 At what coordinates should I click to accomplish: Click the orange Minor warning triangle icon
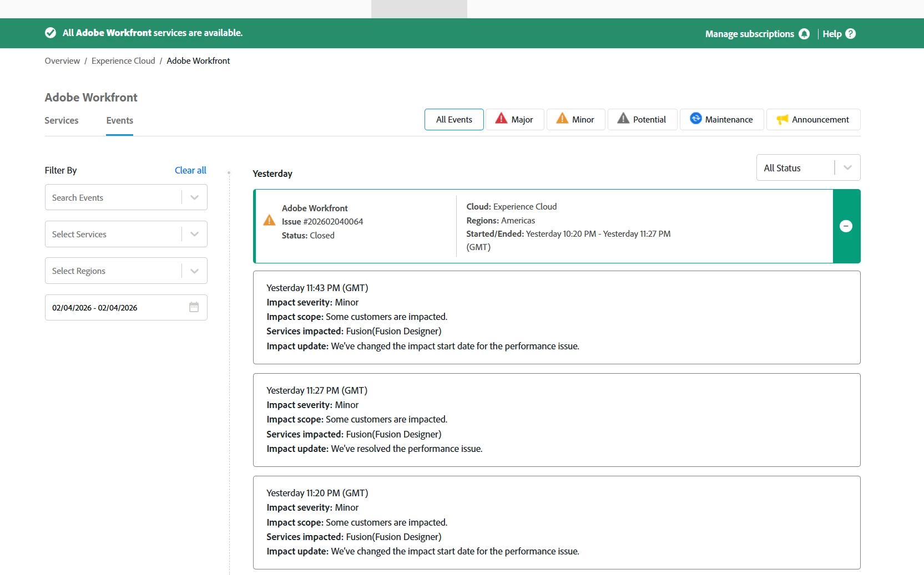(x=562, y=119)
